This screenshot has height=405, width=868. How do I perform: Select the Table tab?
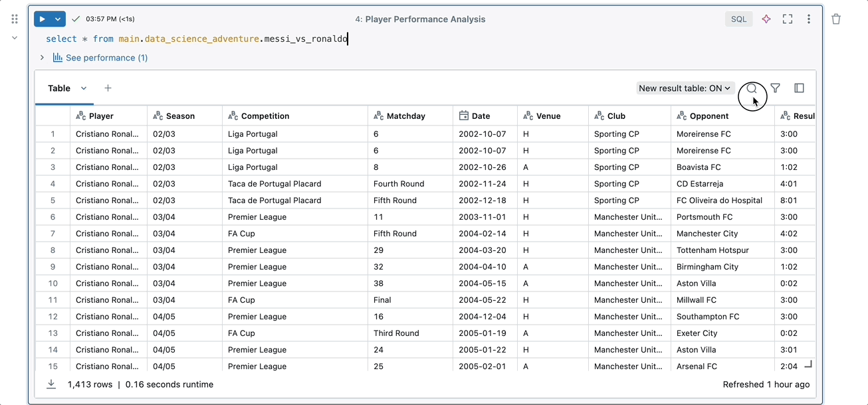point(59,88)
